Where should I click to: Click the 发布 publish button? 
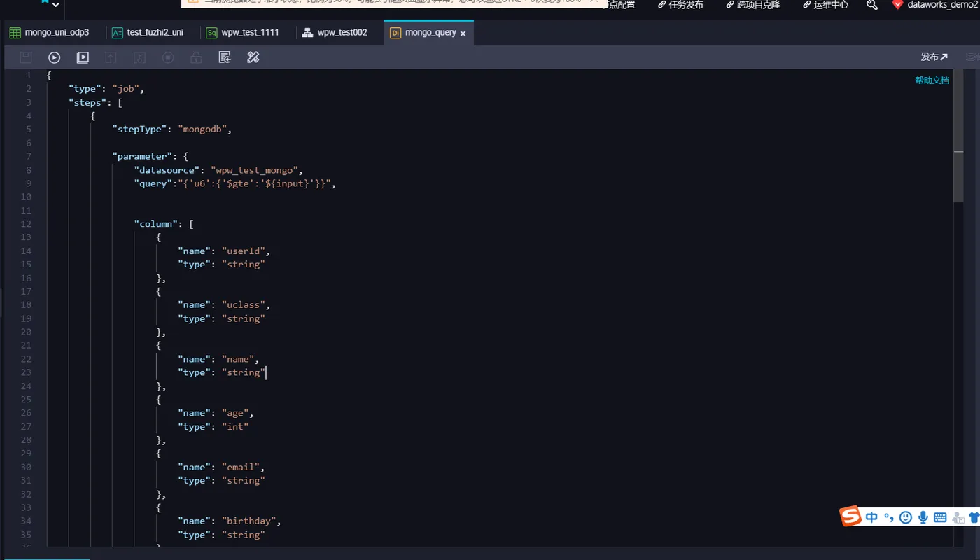[934, 57]
